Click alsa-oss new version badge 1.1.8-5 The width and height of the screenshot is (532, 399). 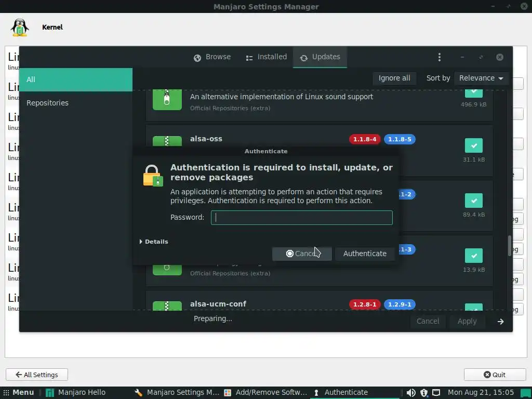click(400, 139)
